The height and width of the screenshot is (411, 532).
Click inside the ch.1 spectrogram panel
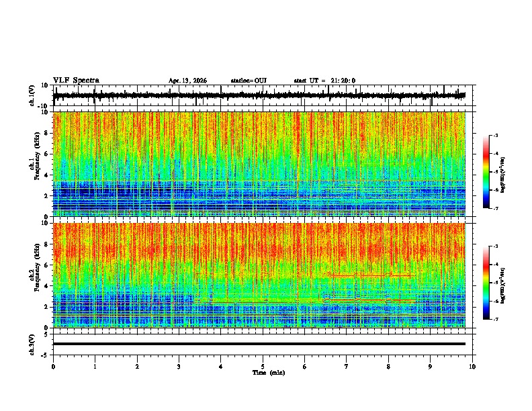pyautogui.click(x=259, y=164)
